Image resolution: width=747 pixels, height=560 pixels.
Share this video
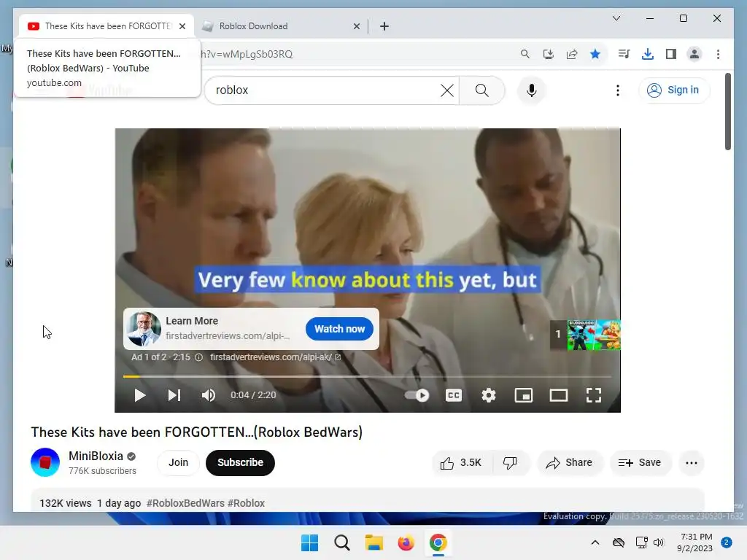[569, 463]
